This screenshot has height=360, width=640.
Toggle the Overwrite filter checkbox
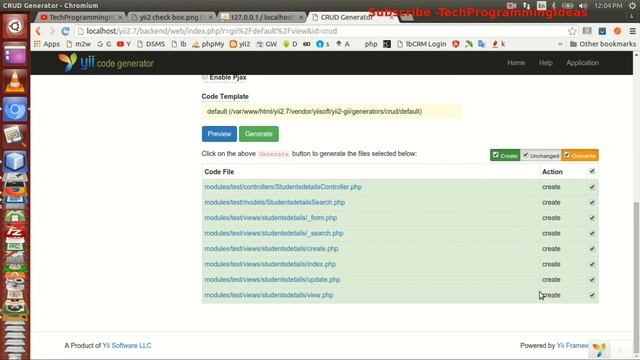[x=567, y=155]
